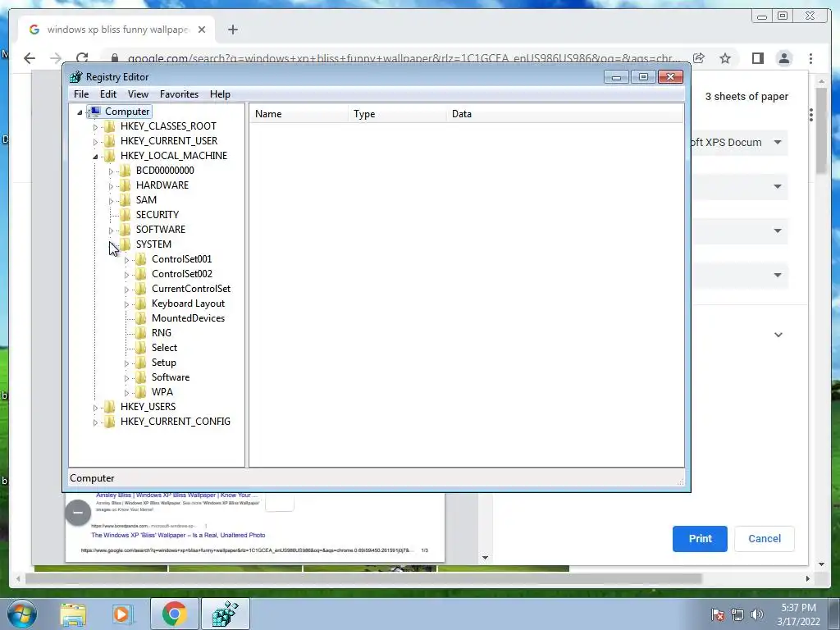Click the HKEY_CLASSES_ROOT folder icon

point(109,126)
